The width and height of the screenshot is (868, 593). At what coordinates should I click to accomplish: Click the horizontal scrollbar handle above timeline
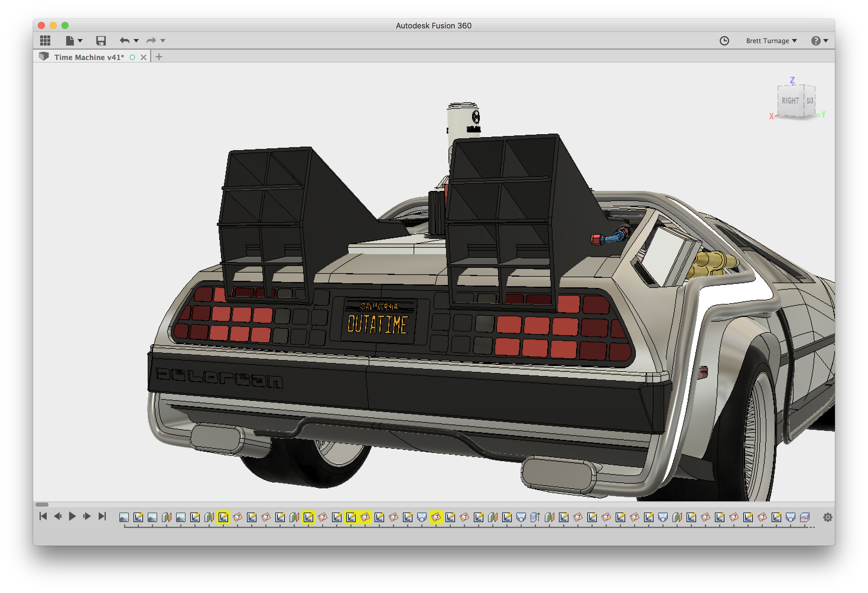pos(42,504)
